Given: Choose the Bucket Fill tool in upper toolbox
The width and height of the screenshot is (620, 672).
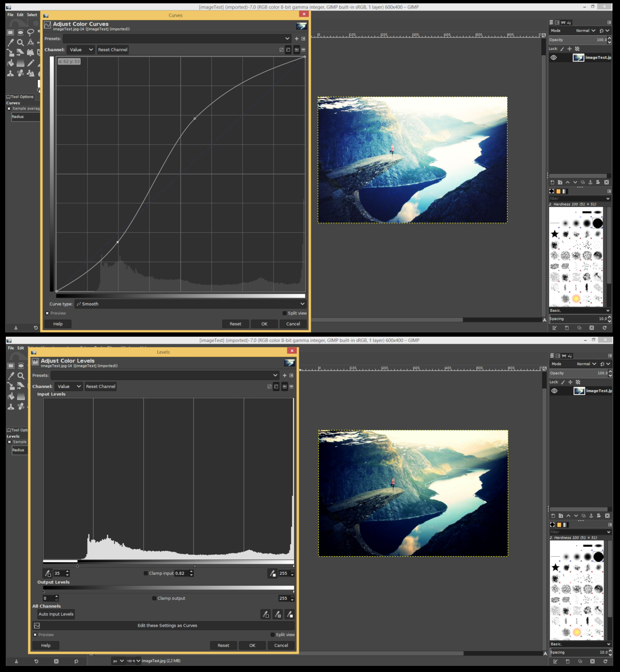Looking at the screenshot, I should [x=10, y=63].
